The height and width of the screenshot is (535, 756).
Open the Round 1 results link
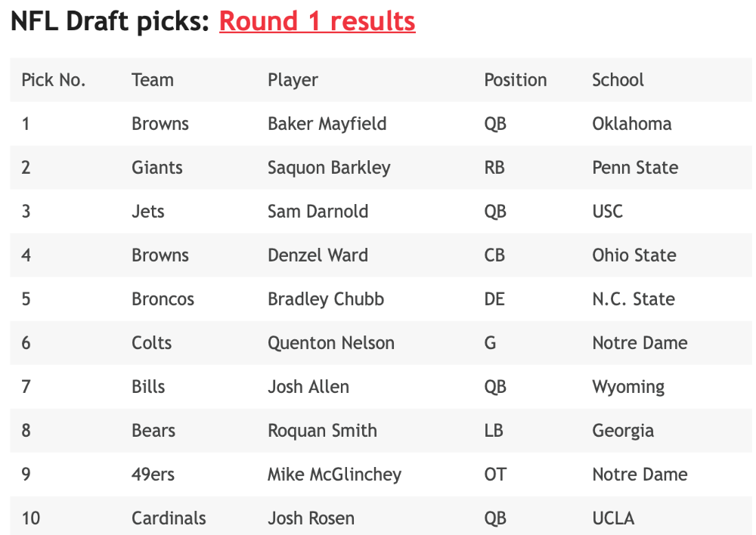click(318, 22)
